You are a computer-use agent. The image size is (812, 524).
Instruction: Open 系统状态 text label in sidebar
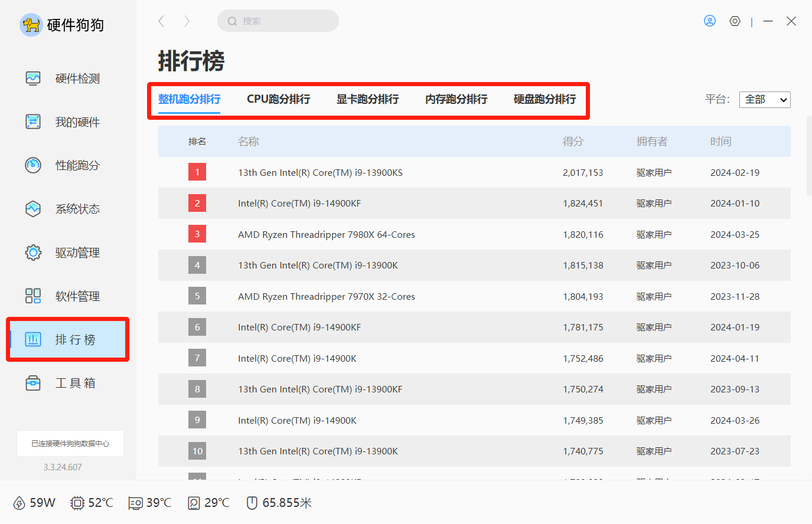pos(77,209)
